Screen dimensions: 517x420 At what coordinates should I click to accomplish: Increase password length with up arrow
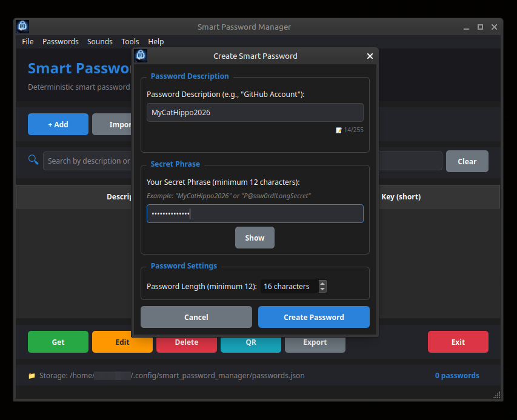[322, 284]
